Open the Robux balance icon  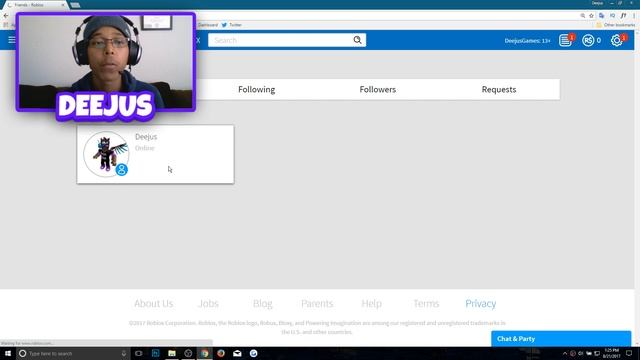tap(588, 40)
